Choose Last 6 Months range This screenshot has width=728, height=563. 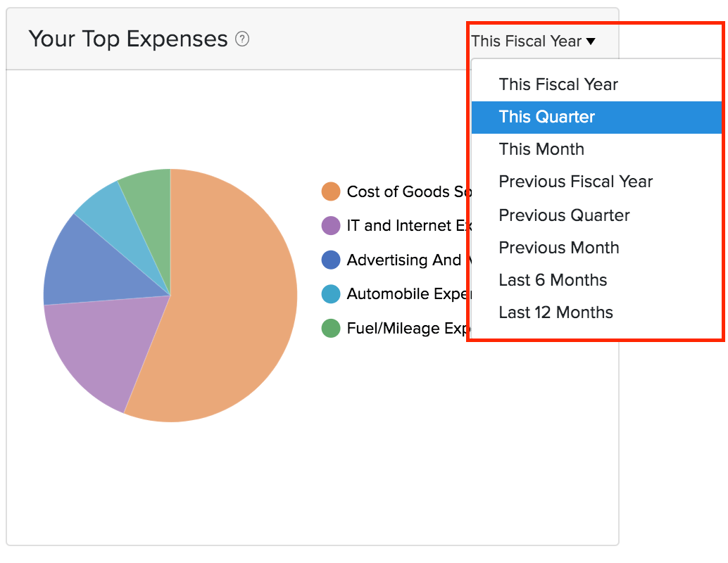[x=553, y=280]
